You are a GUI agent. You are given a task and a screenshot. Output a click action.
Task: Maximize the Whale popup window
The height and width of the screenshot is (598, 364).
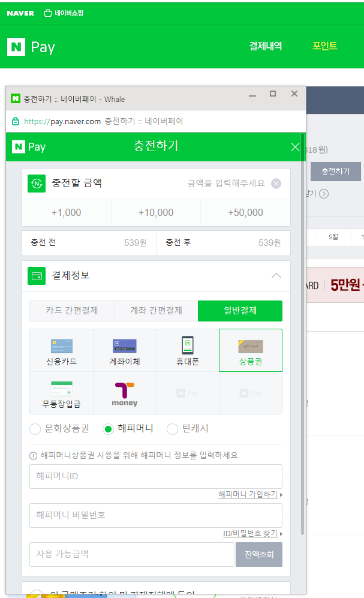pyautogui.click(x=273, y=94)
